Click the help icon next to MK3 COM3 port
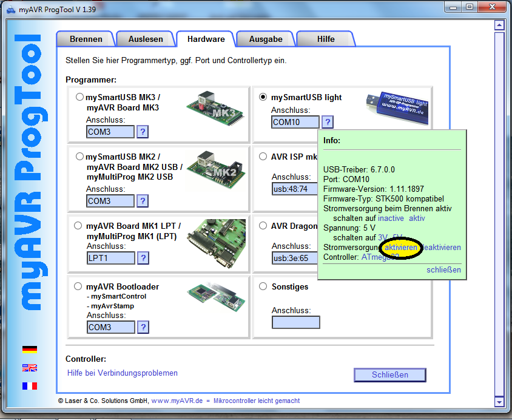 (x=143, y=132)
